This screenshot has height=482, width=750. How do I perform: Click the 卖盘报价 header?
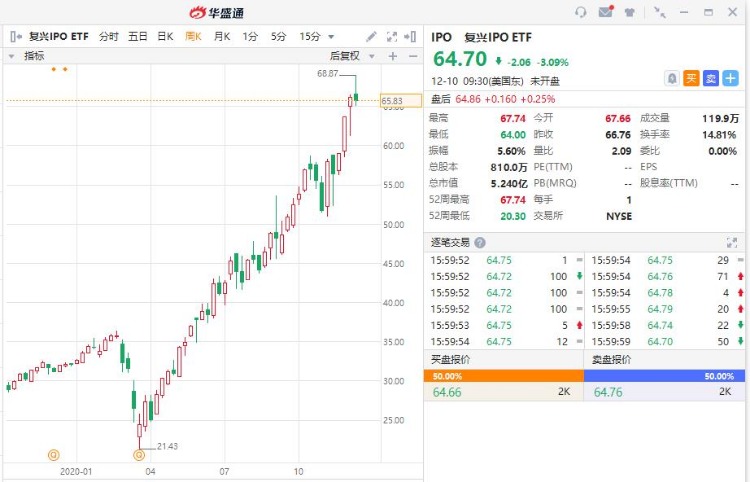pyautogui.click(x=611, y=360)
